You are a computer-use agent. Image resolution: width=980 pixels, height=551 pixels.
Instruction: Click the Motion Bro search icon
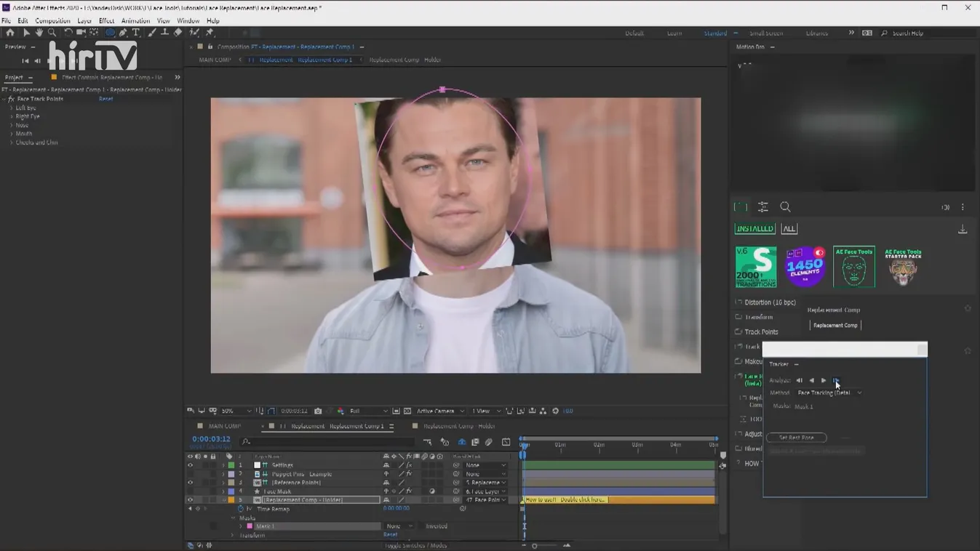point(785,207)
